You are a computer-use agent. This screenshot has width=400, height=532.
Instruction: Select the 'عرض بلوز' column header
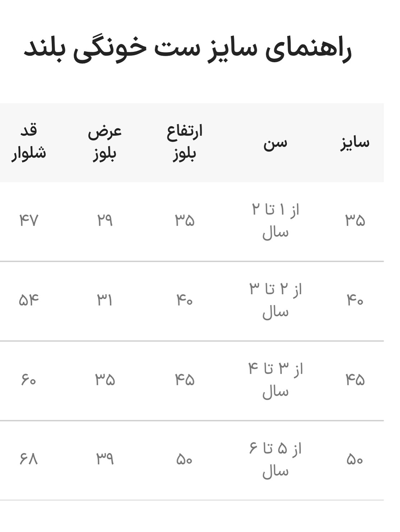point(105,142)
